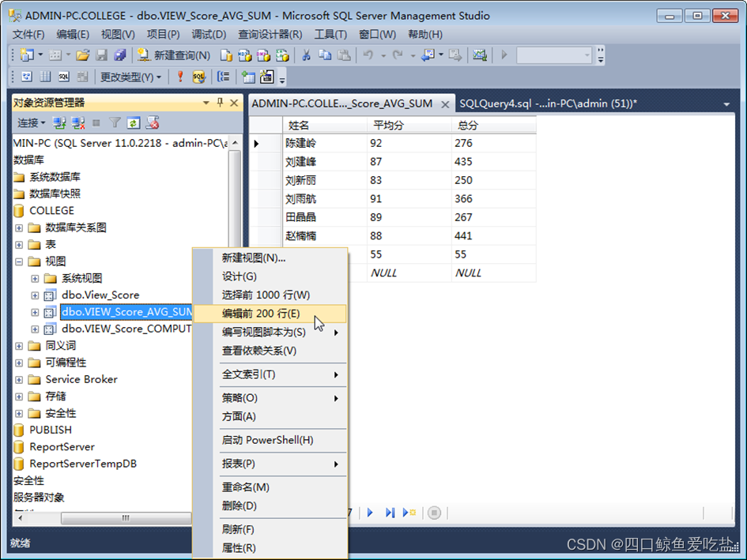Open the 工具(T) menu

click(330, 34)
